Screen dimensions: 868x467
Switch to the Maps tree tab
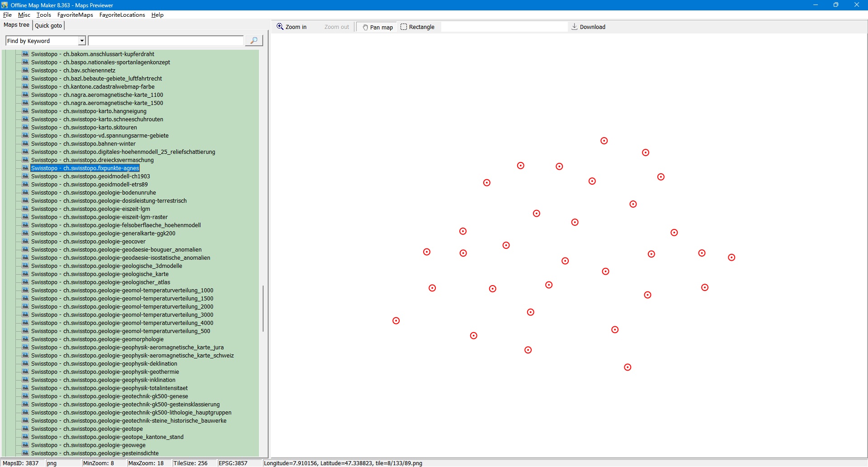[17, 25]
